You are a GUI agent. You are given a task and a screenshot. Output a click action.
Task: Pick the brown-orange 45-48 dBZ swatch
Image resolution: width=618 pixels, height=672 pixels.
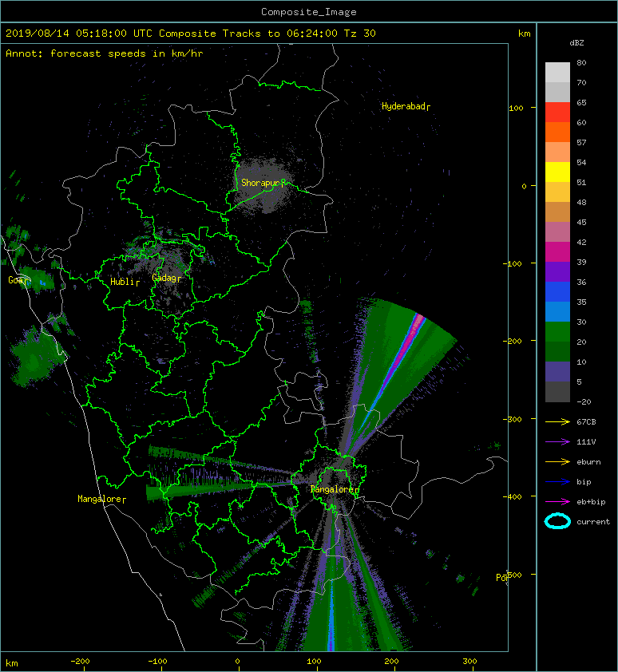pyautogui.click(x=557, y=211)
